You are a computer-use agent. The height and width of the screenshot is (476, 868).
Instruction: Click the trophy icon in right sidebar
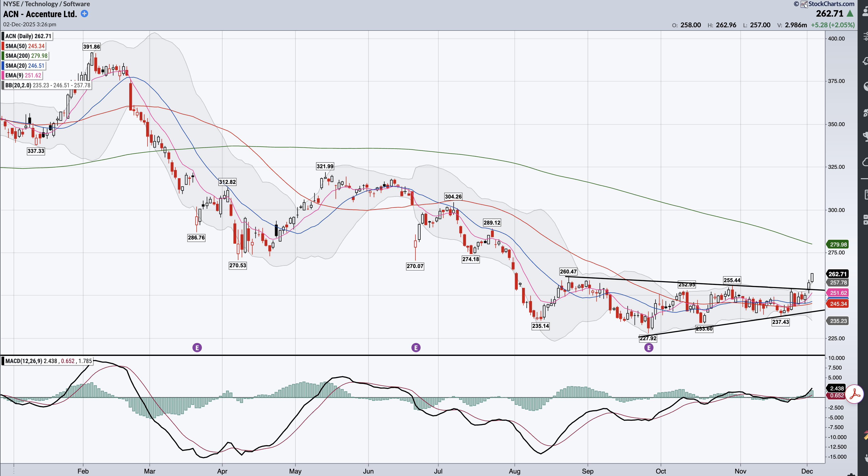pos(865,136)
